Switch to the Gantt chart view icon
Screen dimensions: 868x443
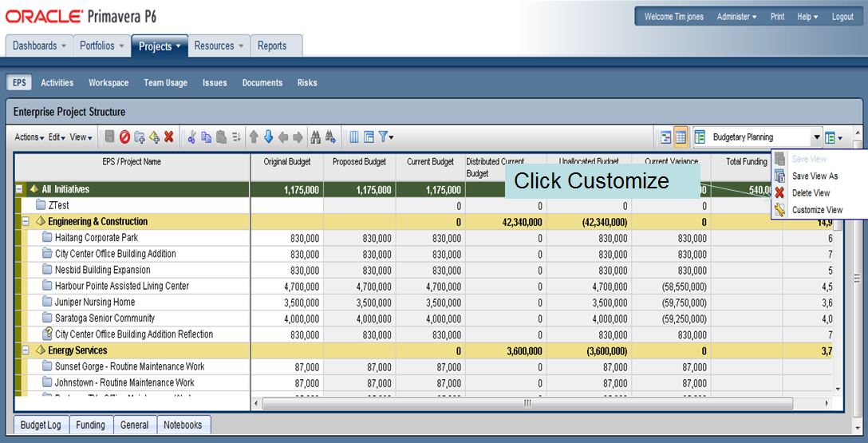[666, 137]
